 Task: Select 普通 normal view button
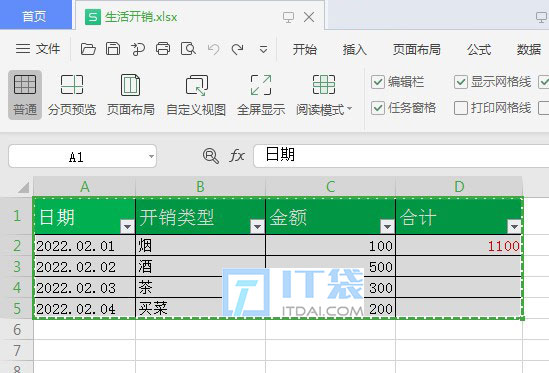point(25,95)
